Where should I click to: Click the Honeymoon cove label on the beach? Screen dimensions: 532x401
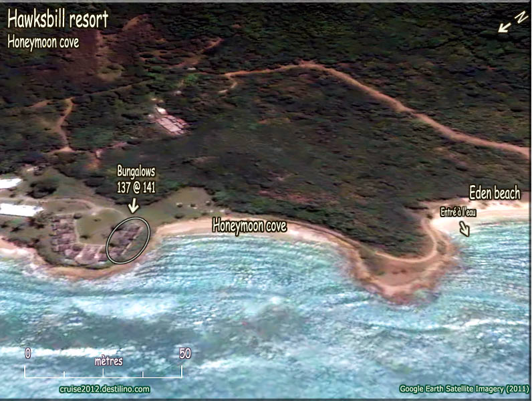(x=249, y=227)
